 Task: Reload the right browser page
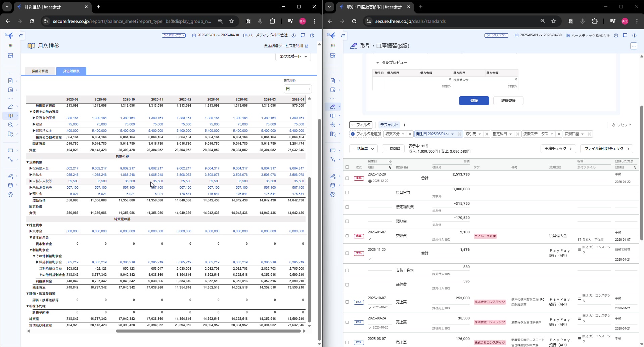354,21
